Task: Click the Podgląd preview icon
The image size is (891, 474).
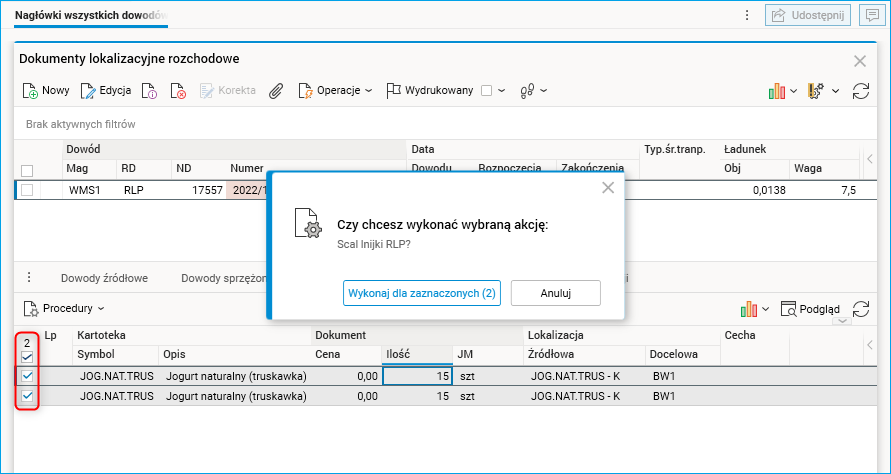Action: click(x=789, y=309)
